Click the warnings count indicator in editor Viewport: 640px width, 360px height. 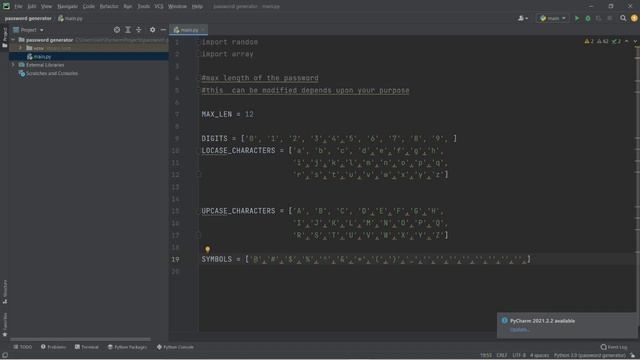point(589,41)
